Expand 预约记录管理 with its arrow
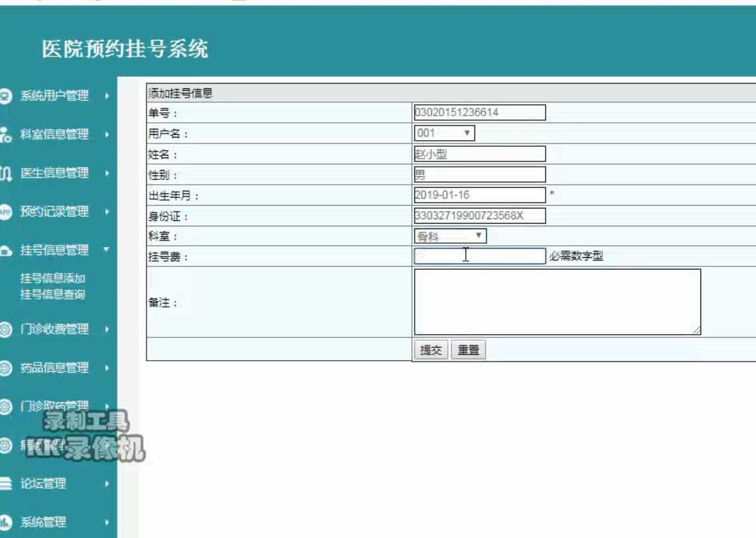 click(x=107, y=212)
